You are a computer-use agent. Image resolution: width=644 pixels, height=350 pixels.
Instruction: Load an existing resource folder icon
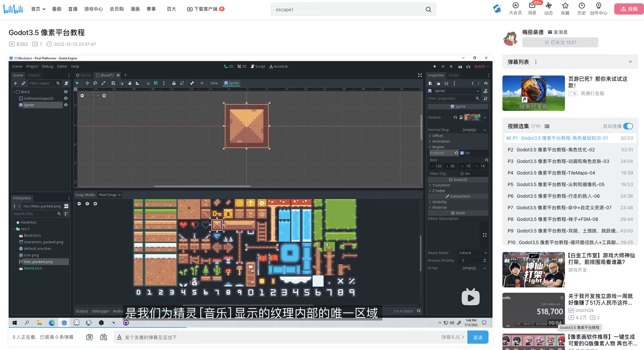tap(438, 83)
